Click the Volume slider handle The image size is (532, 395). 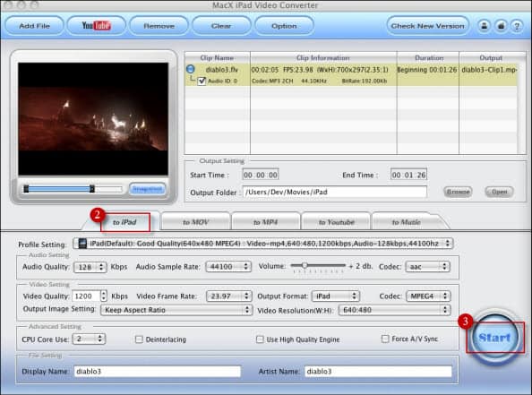(x=305, y=265)
